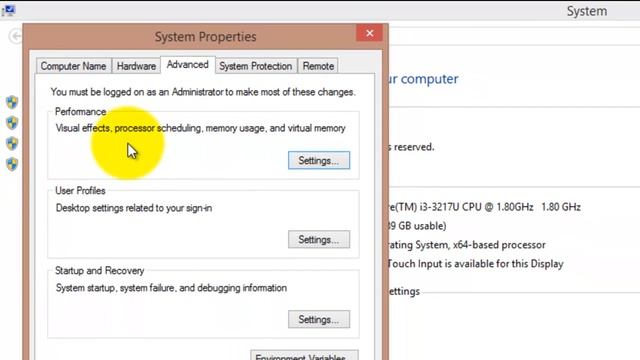Switch to the Remote tab
640x360 pixels.
[x=318, y=66]
